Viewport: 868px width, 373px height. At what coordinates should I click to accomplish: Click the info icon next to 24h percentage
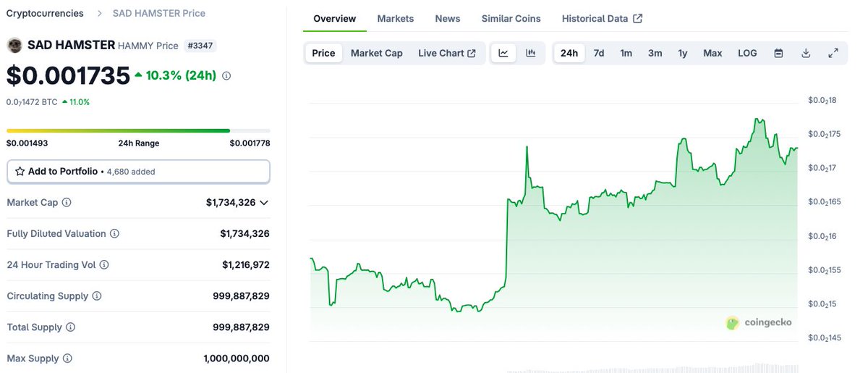(226, 75)
